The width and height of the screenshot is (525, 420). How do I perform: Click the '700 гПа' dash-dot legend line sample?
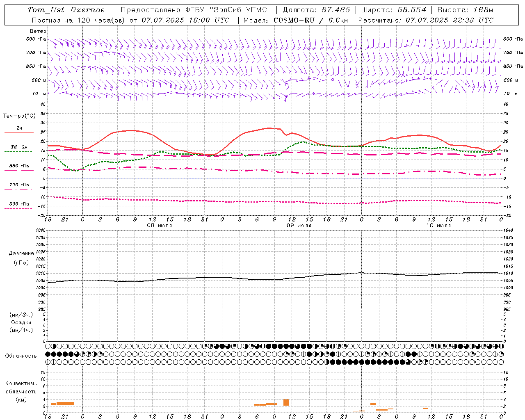[19, 189]
